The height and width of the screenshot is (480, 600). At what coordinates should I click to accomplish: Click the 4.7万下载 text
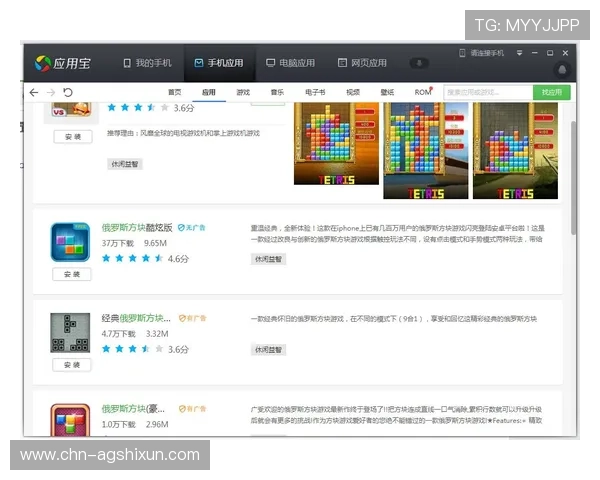(119, 334)
